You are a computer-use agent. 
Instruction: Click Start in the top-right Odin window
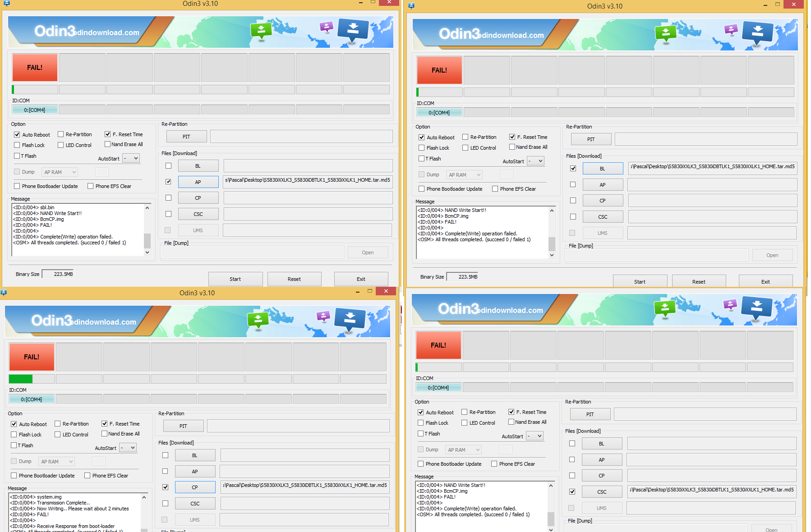(x=640, y=282)
